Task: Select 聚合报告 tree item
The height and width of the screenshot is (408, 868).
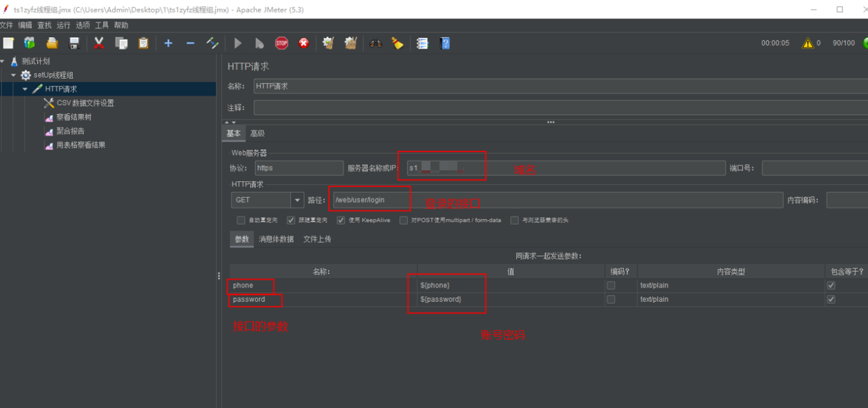Action: (x=70, y=131)
